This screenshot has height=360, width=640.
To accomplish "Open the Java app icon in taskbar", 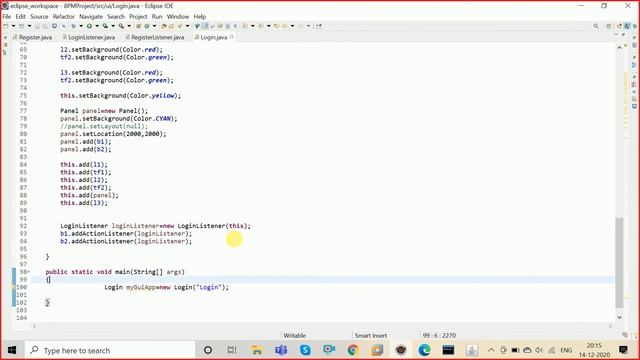I will click(472, 350).
